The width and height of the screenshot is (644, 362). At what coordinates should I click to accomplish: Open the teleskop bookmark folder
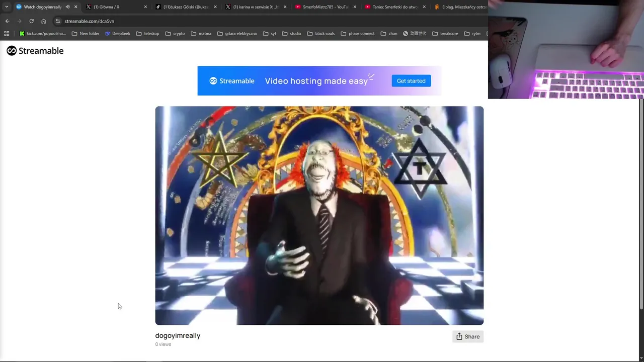(147, 34)
